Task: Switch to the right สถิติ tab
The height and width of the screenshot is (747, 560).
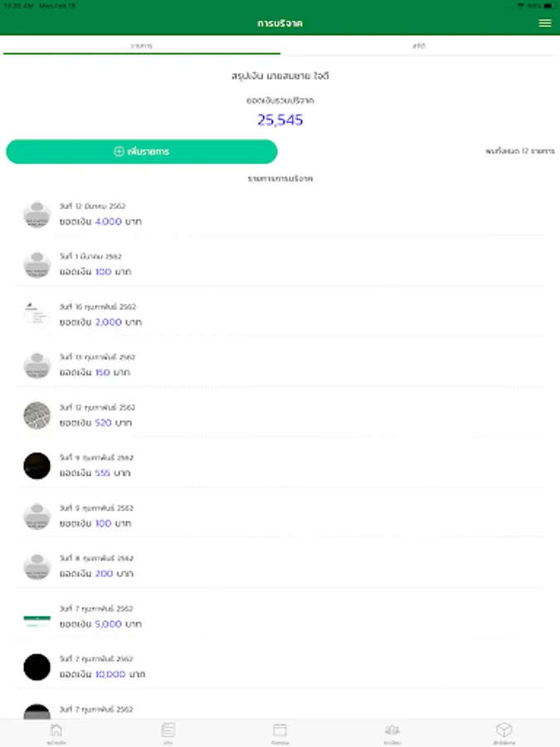Action: pos(419,46)
